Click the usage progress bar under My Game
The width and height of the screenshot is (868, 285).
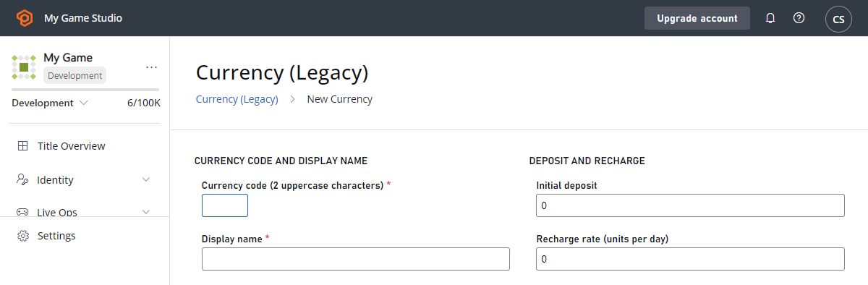point(85,90)
